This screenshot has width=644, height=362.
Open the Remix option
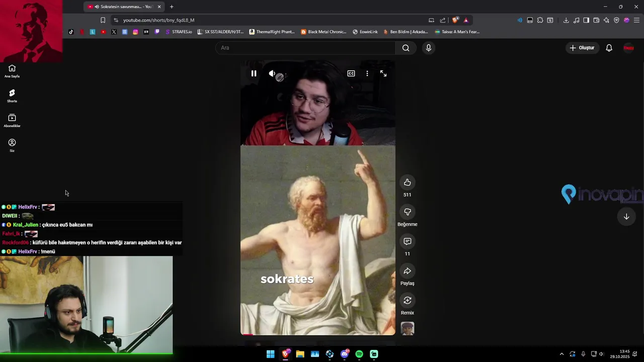click(x=408, y=301)
